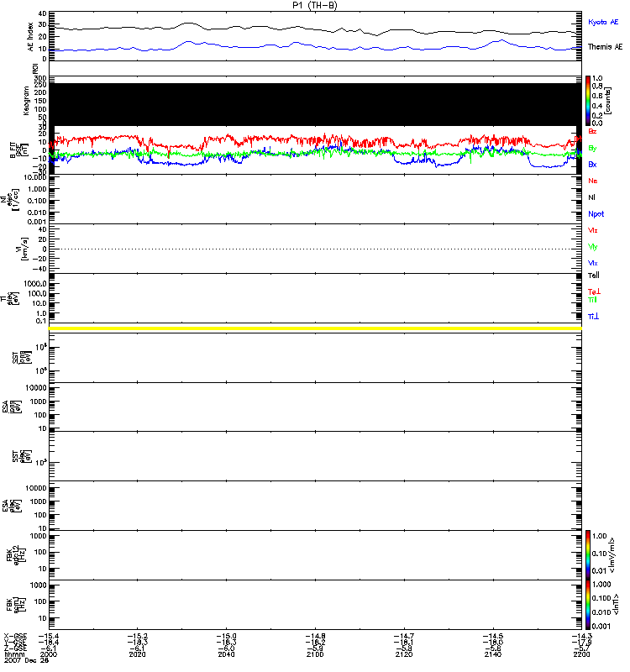
Task: Click the black Keogram data panel
Action: [315, 104]
